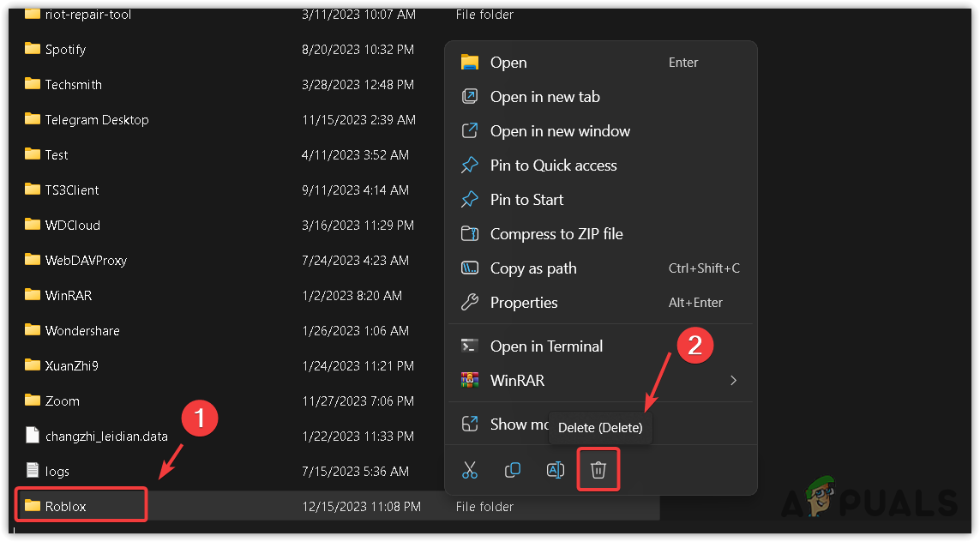Screen dimensions: 980x542
Task: Select the logs file icon
Action: point(33,471)
